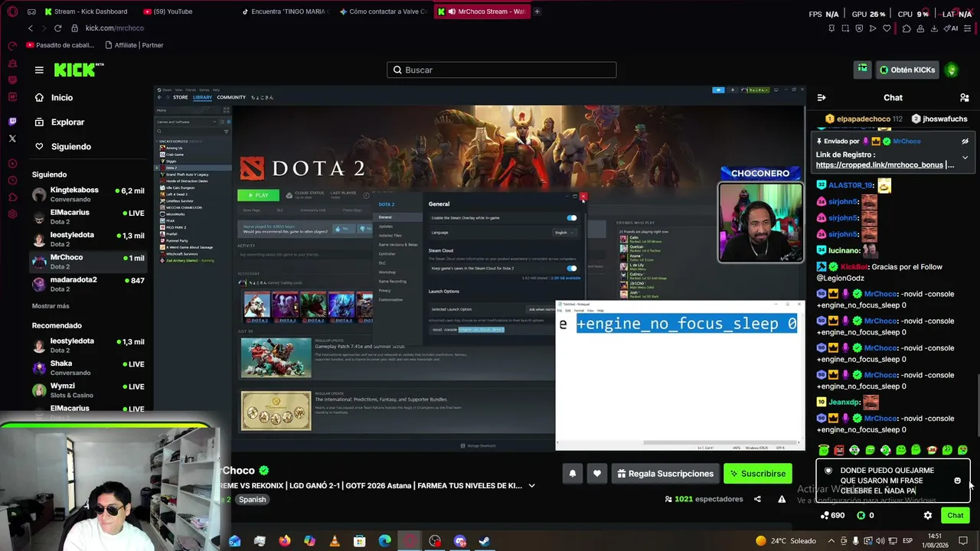The width and height of the screenshot is (980, 551).
Task: Open Kingtekaboss channel in the Siguiendo list
Action: tap(88, 194)
